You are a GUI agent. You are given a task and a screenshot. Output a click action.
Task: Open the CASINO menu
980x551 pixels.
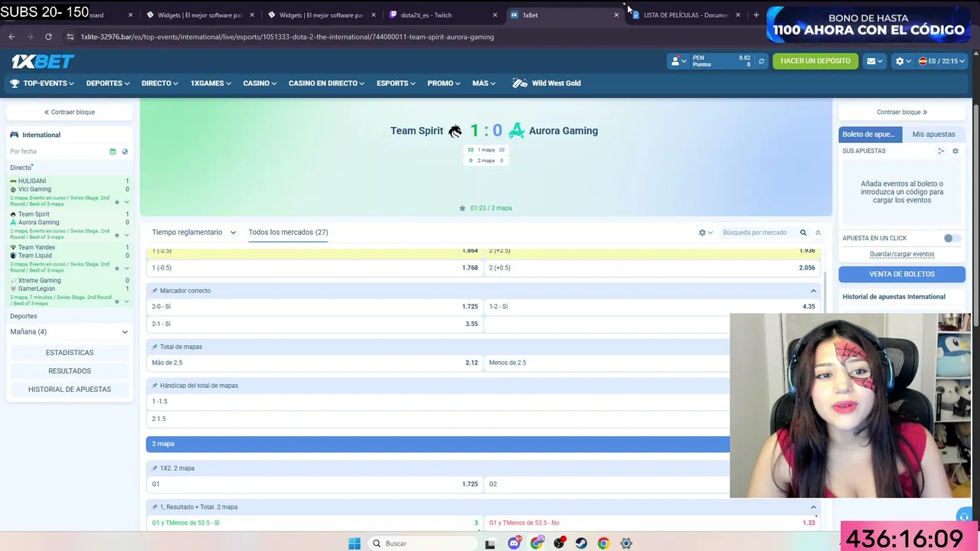(260, 83)
